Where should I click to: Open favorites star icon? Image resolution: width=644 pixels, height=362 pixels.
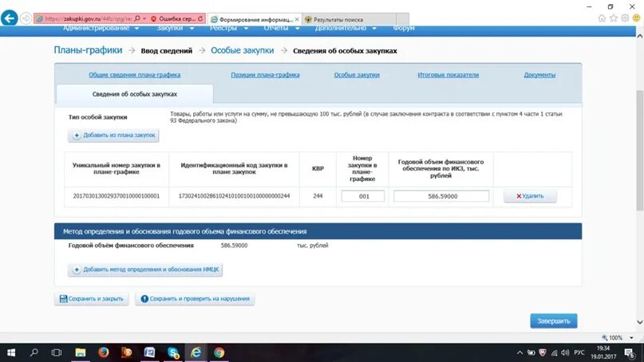click(x=613, y=18)
